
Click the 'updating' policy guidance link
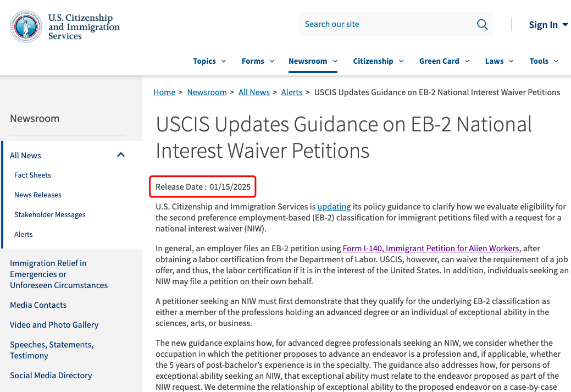pyautogui.click(x=334, y=207)
